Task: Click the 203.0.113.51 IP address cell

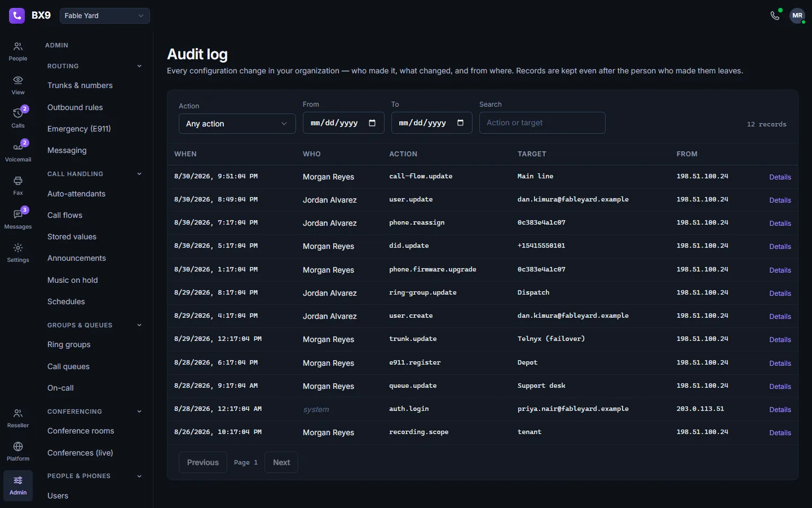Action: pyautogui.click(x=700, y=409)
